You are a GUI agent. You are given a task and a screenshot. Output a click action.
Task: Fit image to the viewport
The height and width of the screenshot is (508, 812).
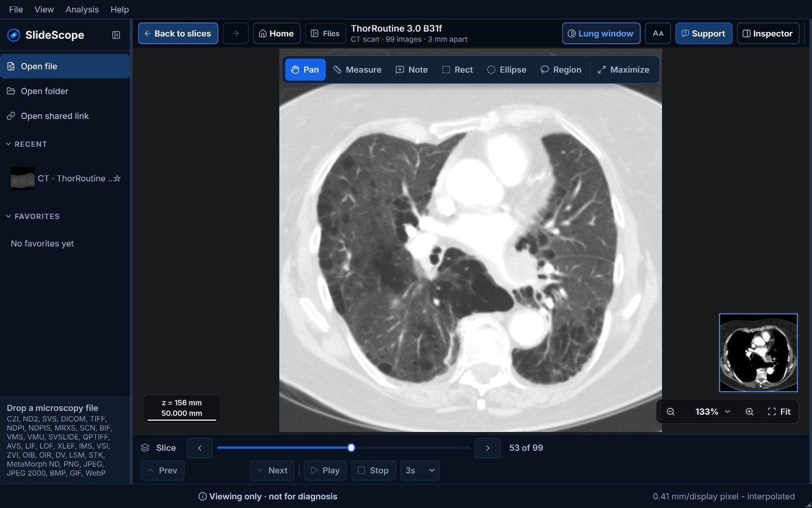pos(779,411)
